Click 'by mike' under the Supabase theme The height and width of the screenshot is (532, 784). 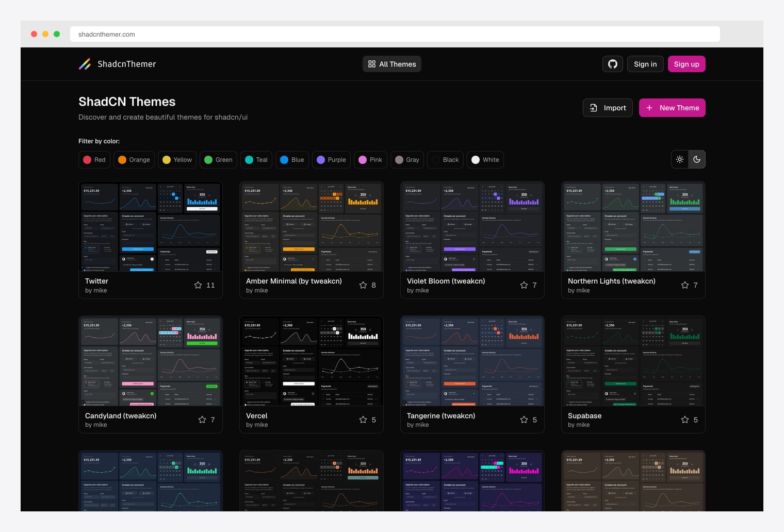point(579,425)
